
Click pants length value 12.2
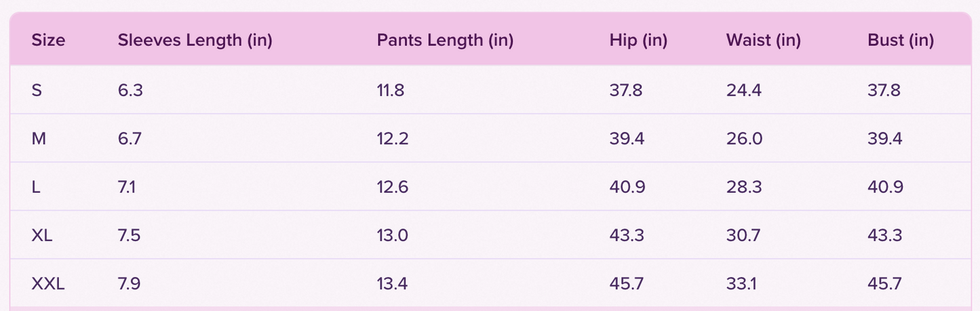(x=393, y=138)
